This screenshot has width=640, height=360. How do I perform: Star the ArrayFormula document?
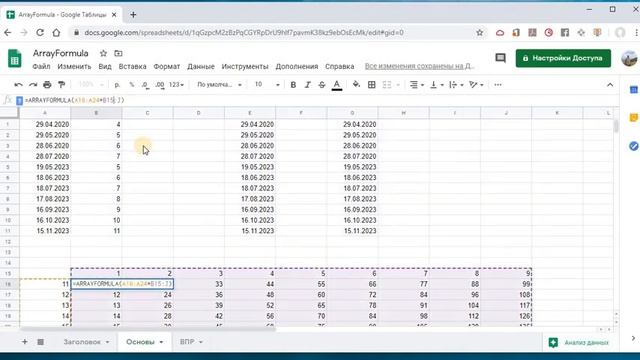pyautogui.click(x=103, y=53)
